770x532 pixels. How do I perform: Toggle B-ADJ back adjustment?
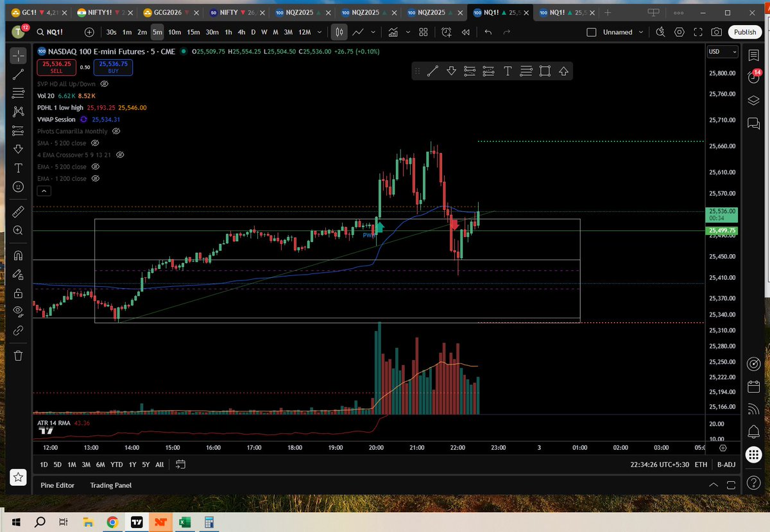point(727,464)
